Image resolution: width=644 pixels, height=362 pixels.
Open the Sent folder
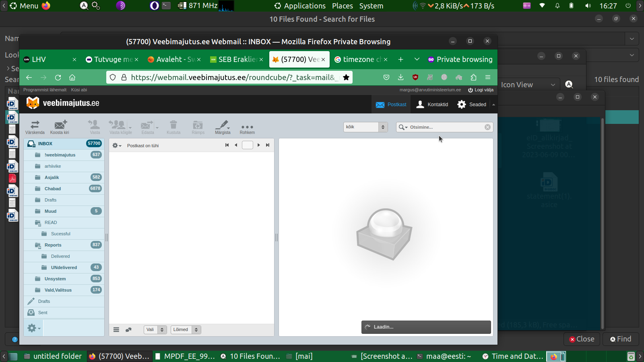pos(64,313)
